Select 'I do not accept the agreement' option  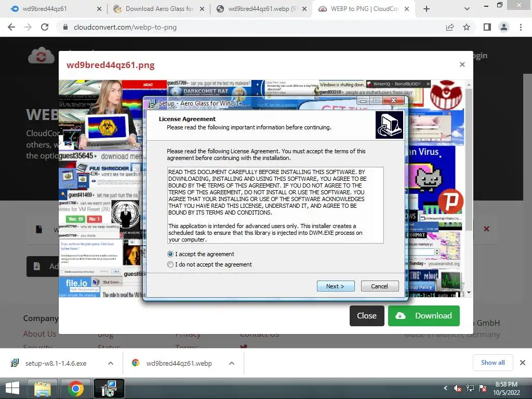(x=170, y=264)
